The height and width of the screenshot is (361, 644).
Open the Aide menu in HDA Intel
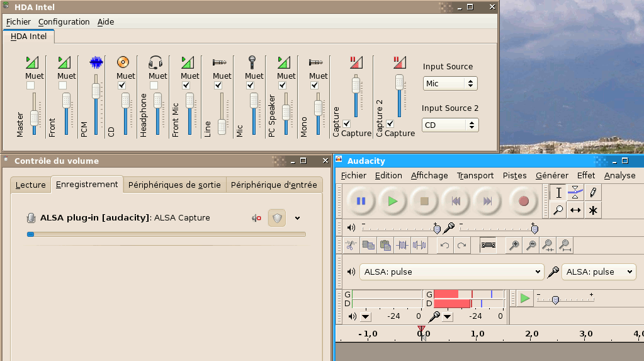coord(106,22)
